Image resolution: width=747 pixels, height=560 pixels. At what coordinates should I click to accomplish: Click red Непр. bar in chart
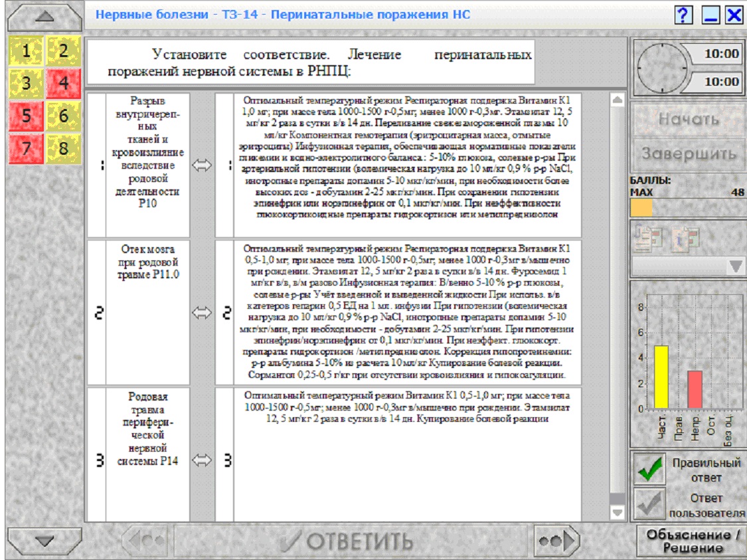[x=695, y=389]
